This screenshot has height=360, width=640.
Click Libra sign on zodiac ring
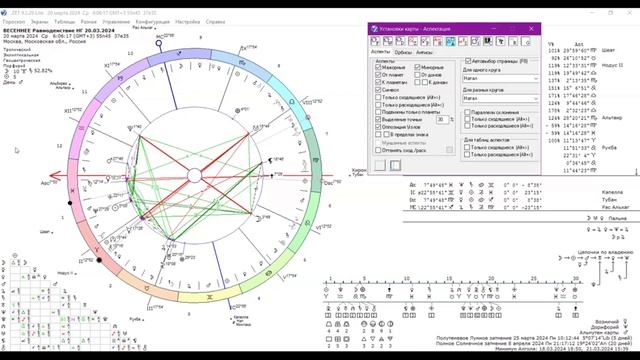[292, 101]
